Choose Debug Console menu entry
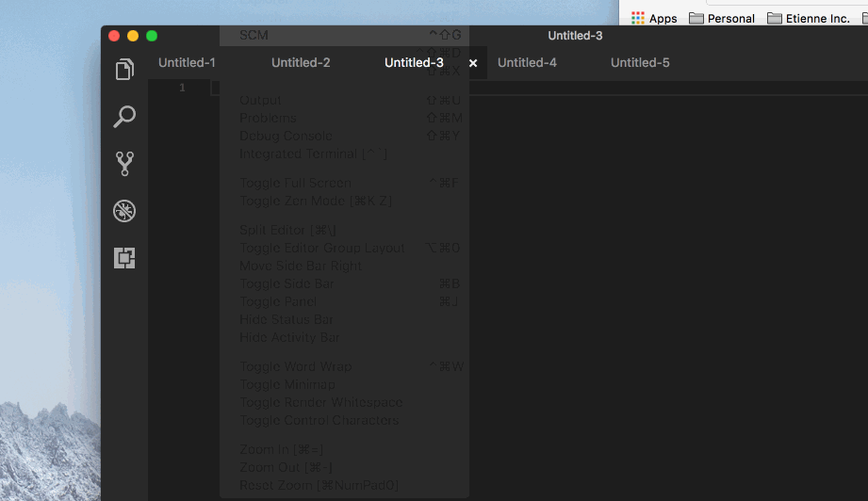 [344, 136]
